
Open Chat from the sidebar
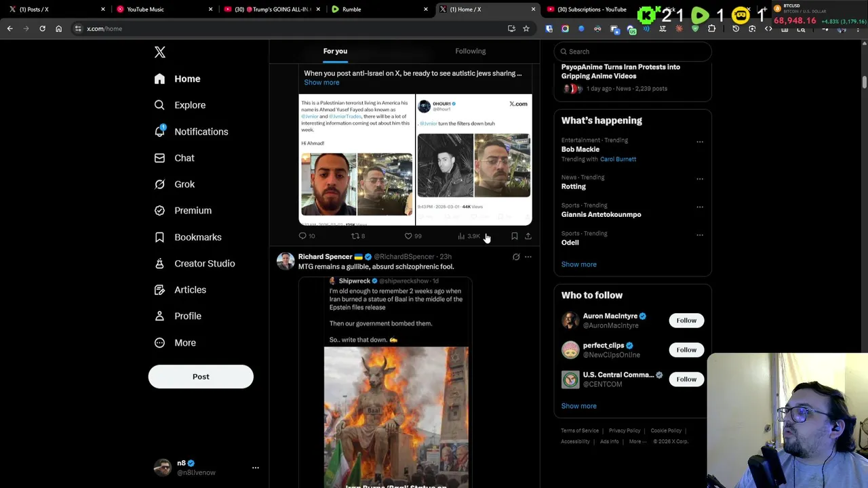pyautogui.click(x=174, y=158)
